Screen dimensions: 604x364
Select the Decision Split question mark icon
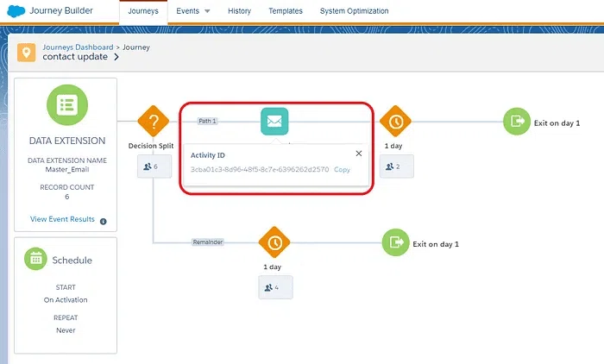tap(154, 122)
